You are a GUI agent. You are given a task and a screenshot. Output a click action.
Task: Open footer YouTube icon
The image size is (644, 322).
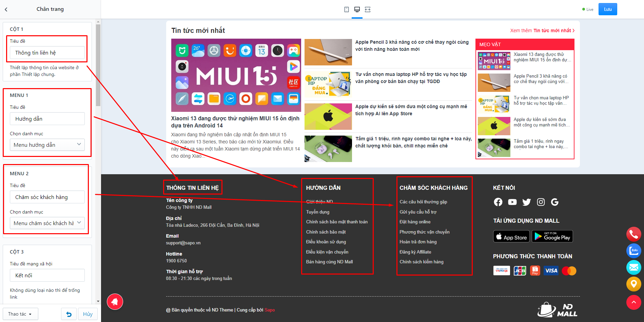[512, 202]
